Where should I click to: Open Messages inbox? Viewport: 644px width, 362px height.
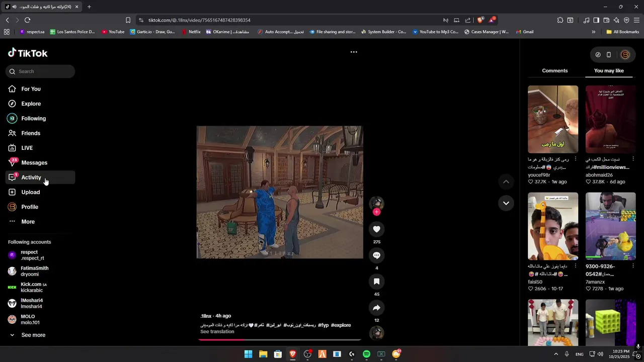click(40, 162)
